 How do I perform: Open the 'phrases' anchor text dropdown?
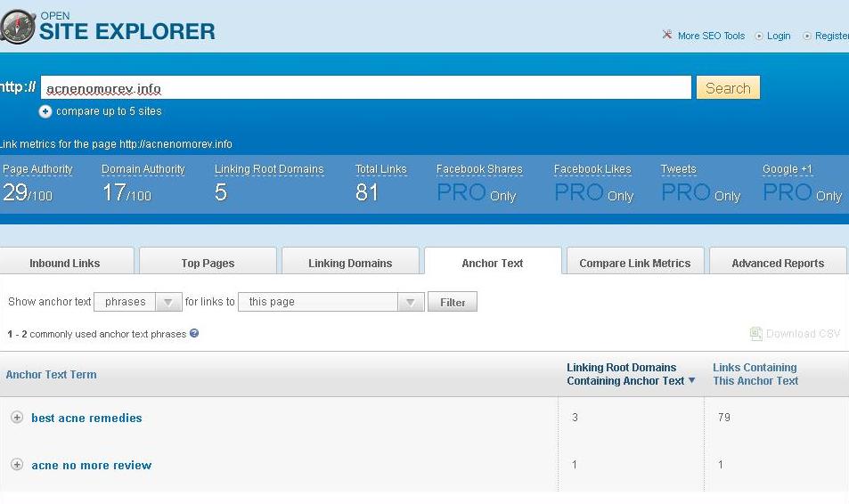point(137,302)
